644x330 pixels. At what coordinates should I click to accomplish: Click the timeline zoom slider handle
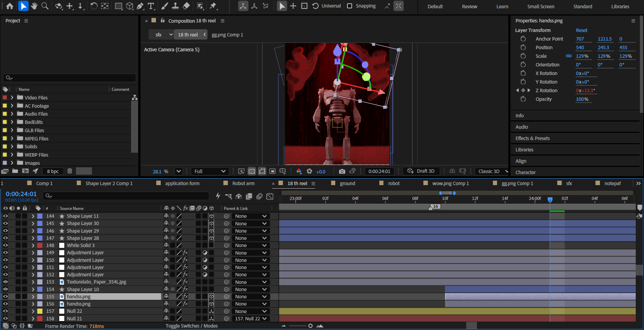[310, 326]
